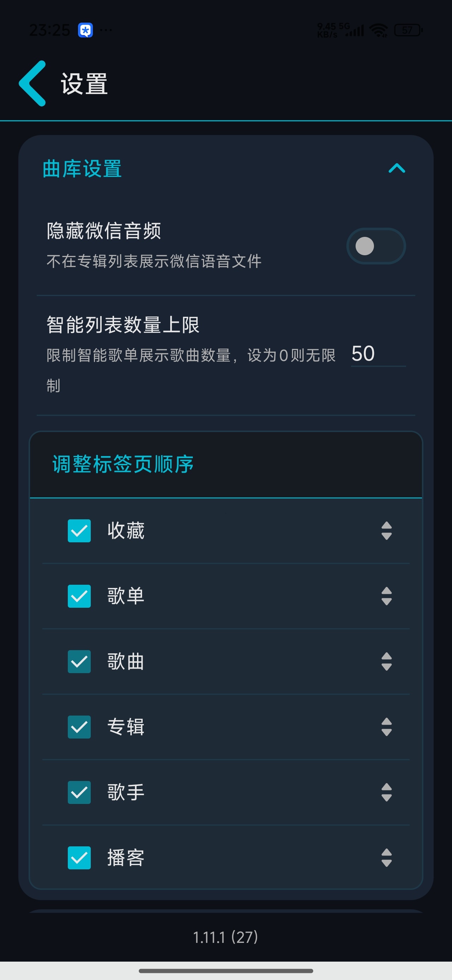
Task: Click the reorder handle for 收藏
Action: tap(386, 530)
